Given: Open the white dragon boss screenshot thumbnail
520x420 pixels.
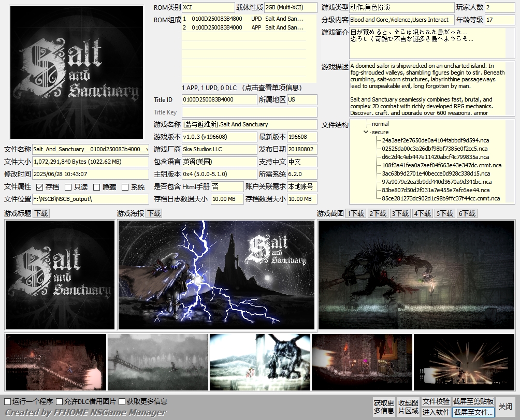Looking at the screenshot, I should click(260, 362).
